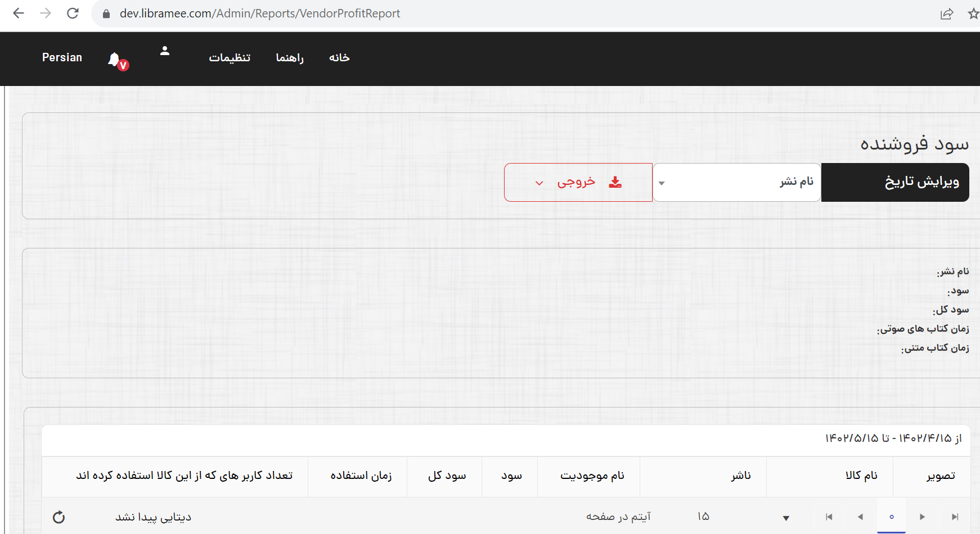The image size is (980, 534).
Task: Open the راهنما help menu
Action: [x=290, y=58]
